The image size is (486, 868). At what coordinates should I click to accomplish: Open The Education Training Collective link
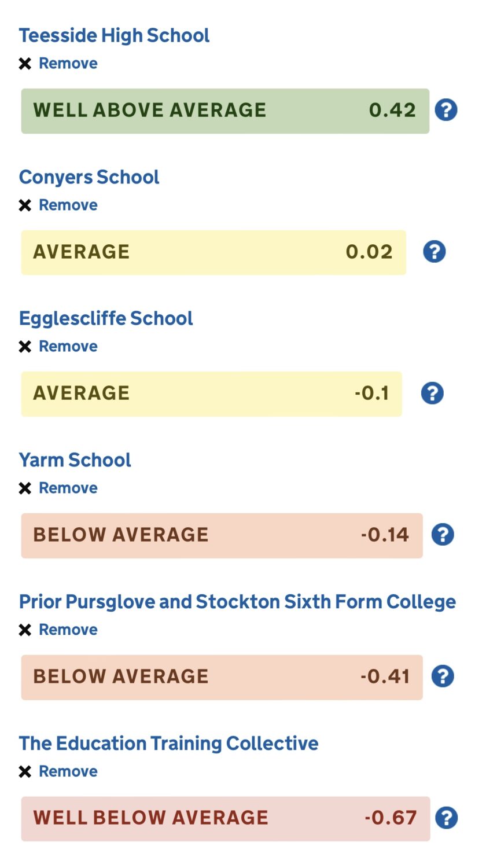point(168,743)
